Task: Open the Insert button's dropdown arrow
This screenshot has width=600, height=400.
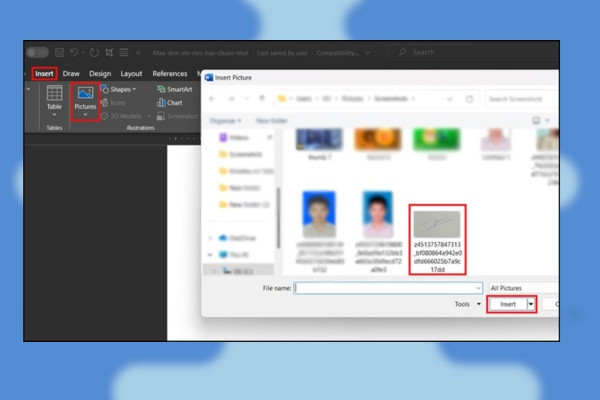Action: pyautogui.click(x=531, y=304)
